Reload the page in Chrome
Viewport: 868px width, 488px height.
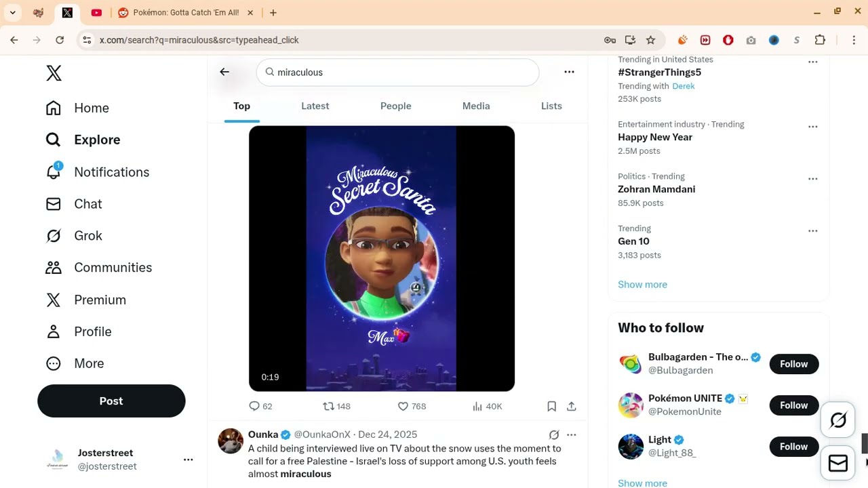coord(60,40)
